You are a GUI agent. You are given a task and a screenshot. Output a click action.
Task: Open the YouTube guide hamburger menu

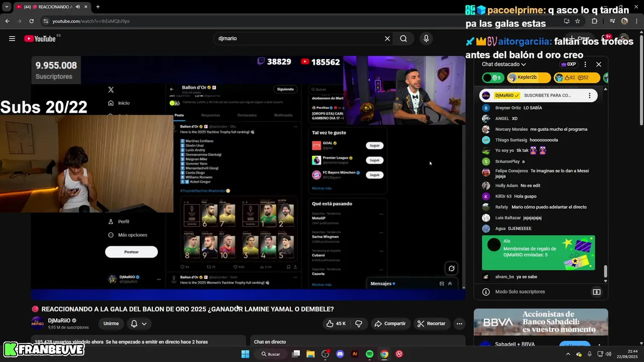point(12,39)
